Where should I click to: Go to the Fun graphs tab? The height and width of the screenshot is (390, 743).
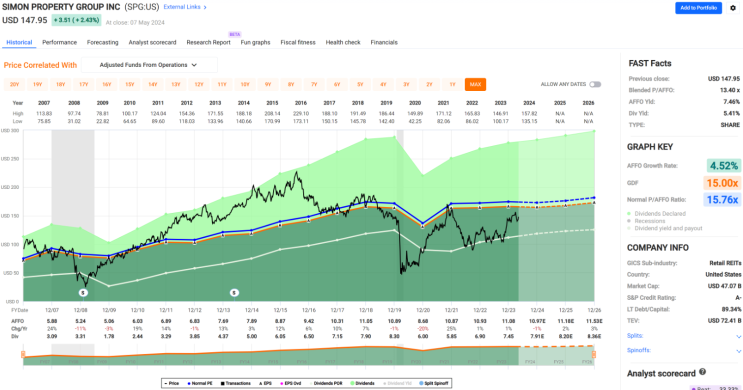(x=255, y=42)
